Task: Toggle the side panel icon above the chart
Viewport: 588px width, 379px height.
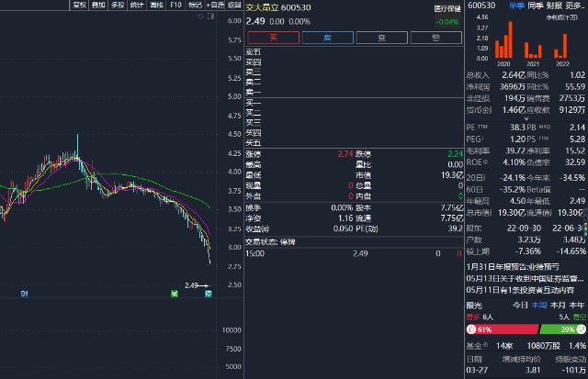Action: [210, 17]
